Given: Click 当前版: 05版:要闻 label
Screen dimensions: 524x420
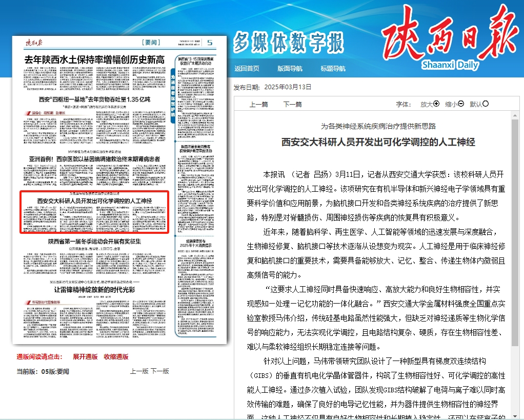Looking at the screenshot, I should (x=43, y=372).
